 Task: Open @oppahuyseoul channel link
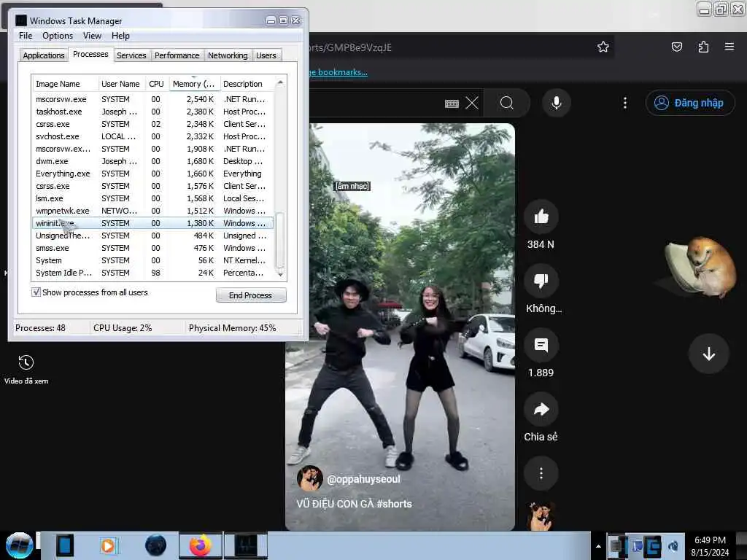coord(363,479)
